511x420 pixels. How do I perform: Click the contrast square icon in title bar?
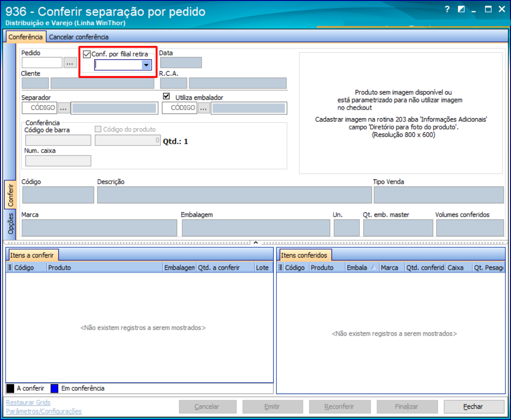461,9
